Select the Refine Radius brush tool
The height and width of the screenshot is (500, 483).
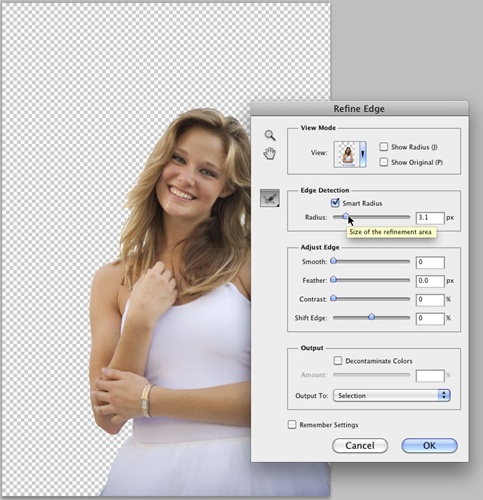click(x=270, y=198)
